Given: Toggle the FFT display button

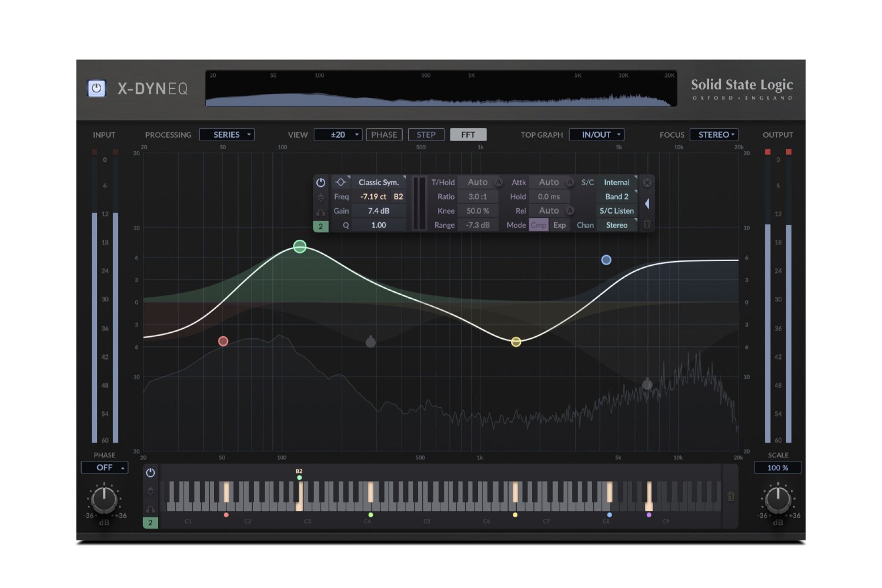Looking at the screenshot, I should tap(468, 134).
